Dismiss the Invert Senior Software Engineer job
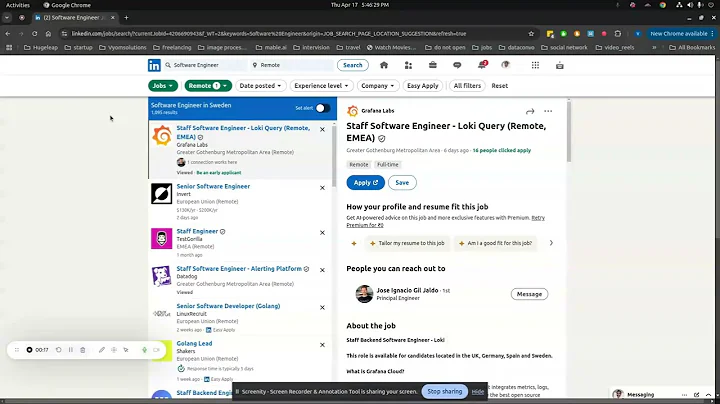The width and height of the screenshot is (720, 404). pyautogui.click(x=322, y=188)
